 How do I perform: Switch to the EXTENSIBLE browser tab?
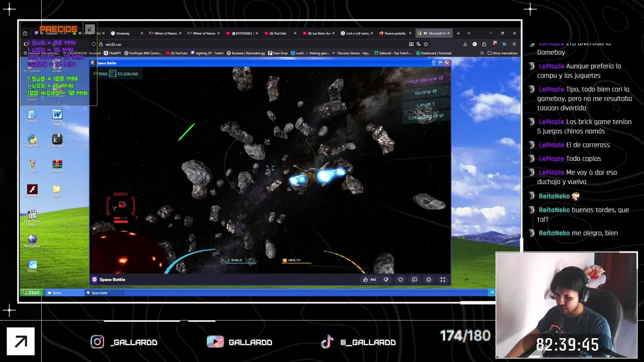(x=242, y=33)
